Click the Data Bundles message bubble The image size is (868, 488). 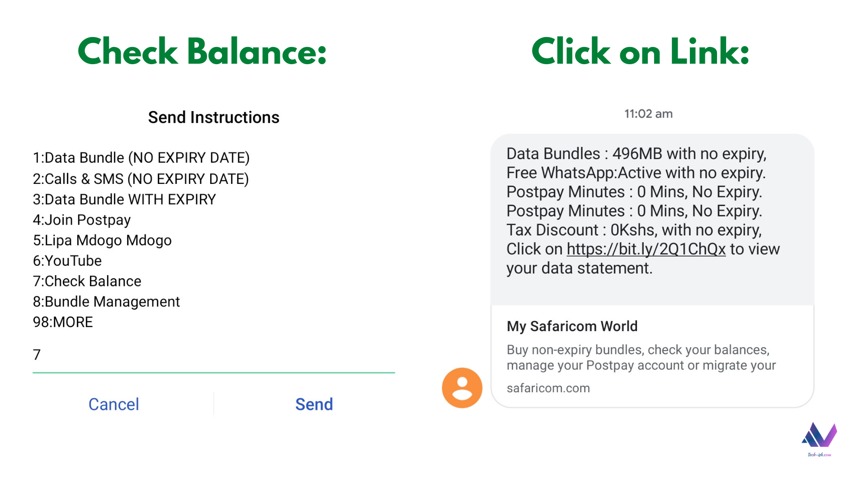(x=652, y=220)
